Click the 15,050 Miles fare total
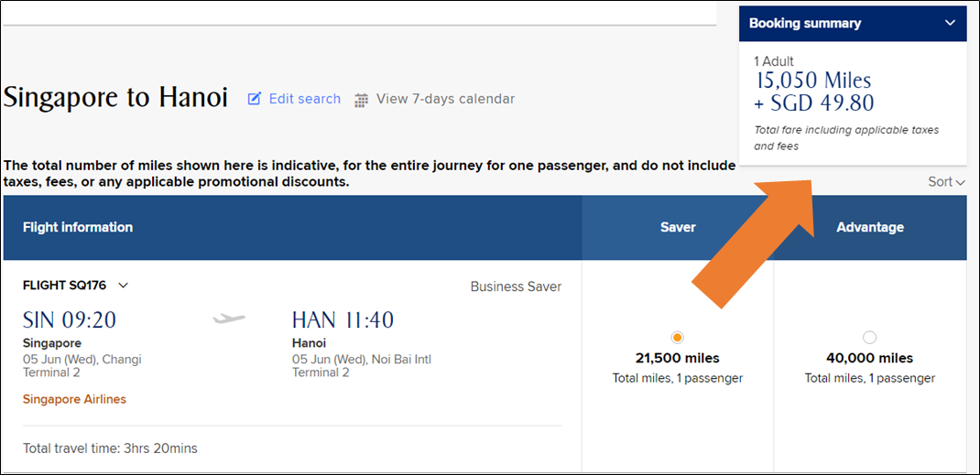980x475 pixels. click(x=812, y=80)
